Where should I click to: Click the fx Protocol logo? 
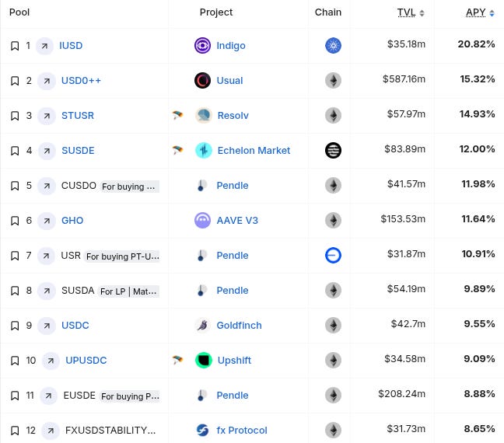pos(202,430)
